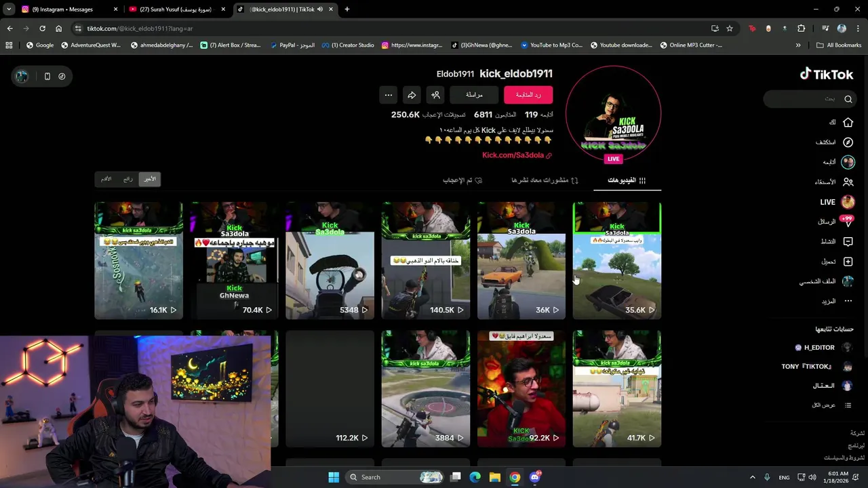The width and height of the screenshot is (868, 488).
Task: Click the phone/device icon at page top-left
Action: tap(47, 77)
